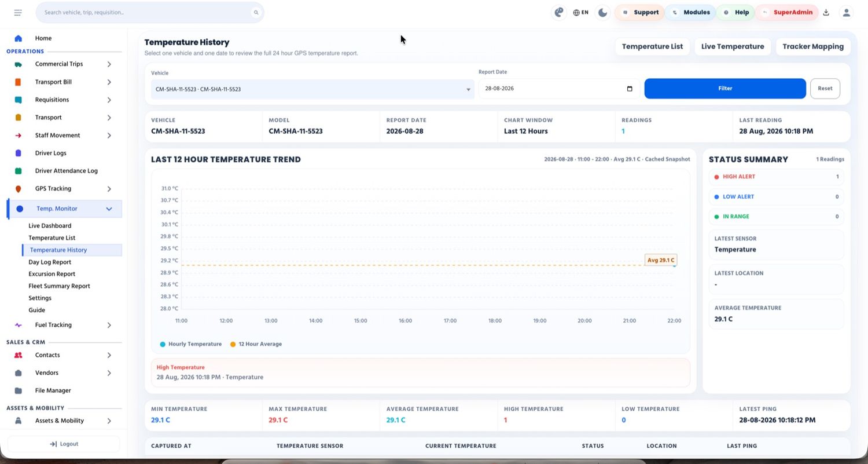This screenshot has width=868, height=464.
Task: Expand the Vendors chevron
Action: coord(109,373)
